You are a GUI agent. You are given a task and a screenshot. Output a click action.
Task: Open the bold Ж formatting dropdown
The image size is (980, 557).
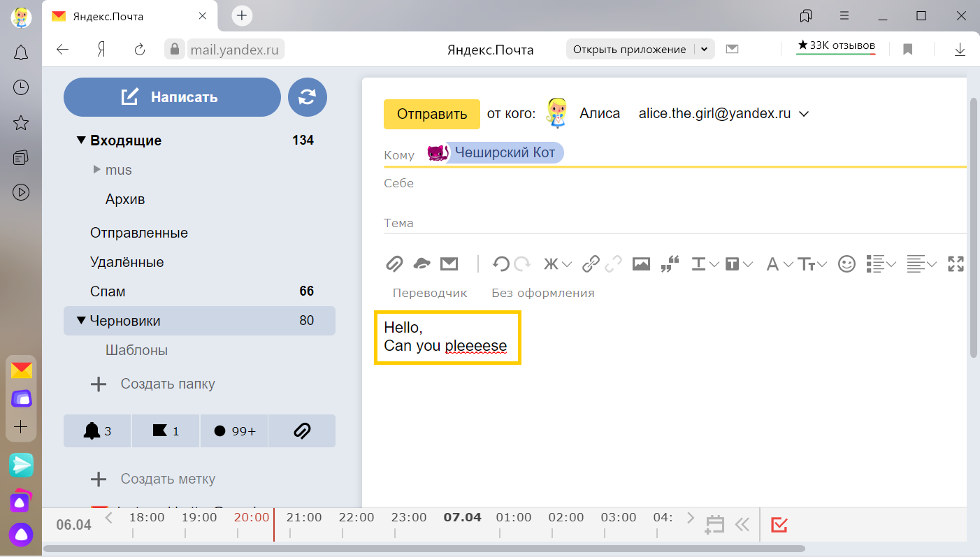(x=558, y=263)
